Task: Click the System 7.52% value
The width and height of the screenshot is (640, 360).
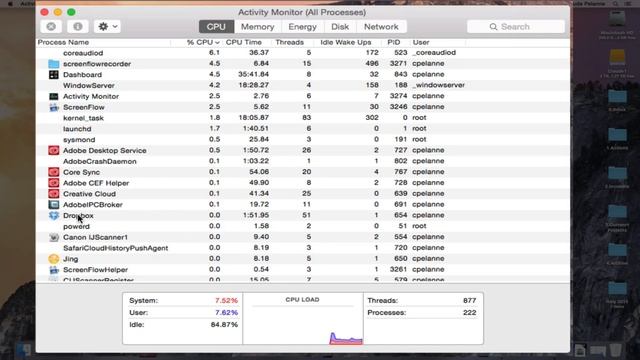Action: pos(226,300)
